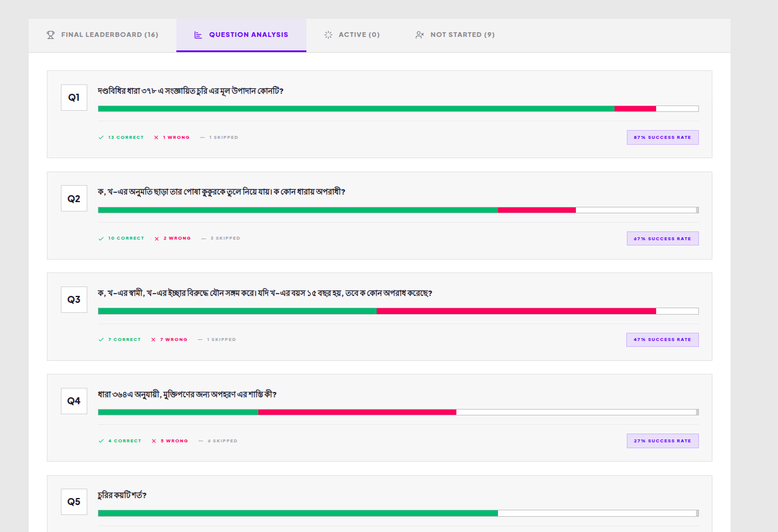This screenshot has height=532, width=778.
Task: Click the Q1 result progress bar
Action: 398,109
